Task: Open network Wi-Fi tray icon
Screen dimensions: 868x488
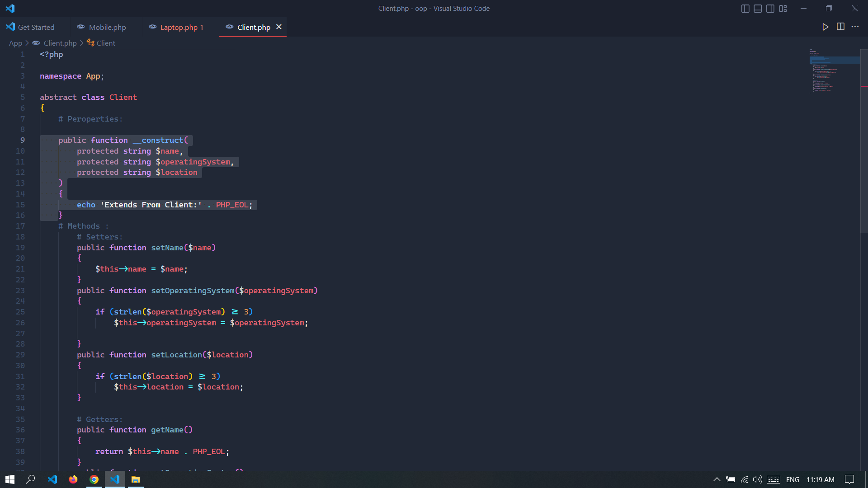Action: (744, 479)
